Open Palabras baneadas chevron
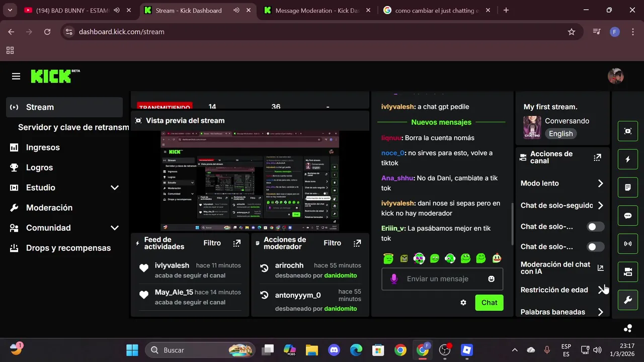This screenshot has width=644, height=362. coord(600,312)
